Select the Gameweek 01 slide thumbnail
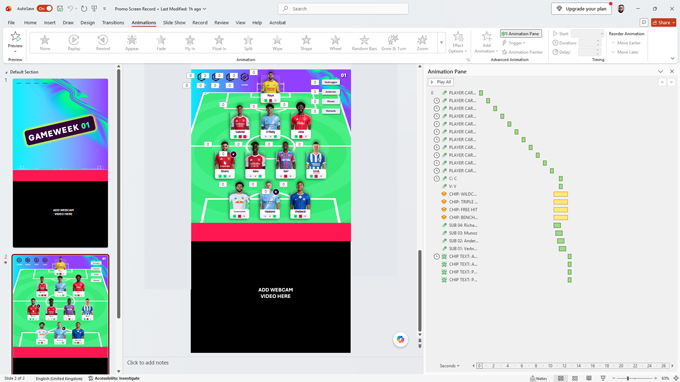680x382 pixels. coord(60,163)
